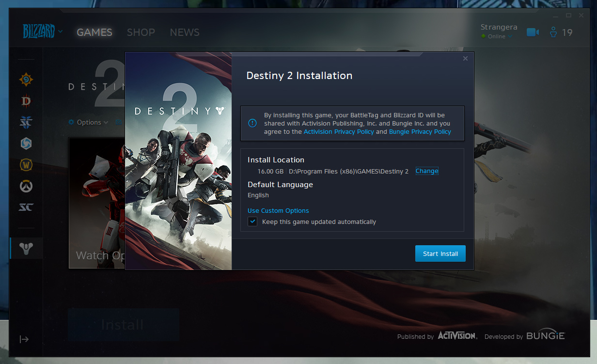
Task: Open Heroes of the Storm icon
Action: click(26, 143)
